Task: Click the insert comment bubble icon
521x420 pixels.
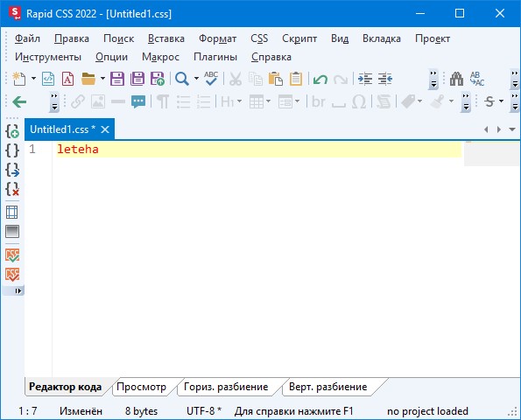Action: (x=138, y=101)
